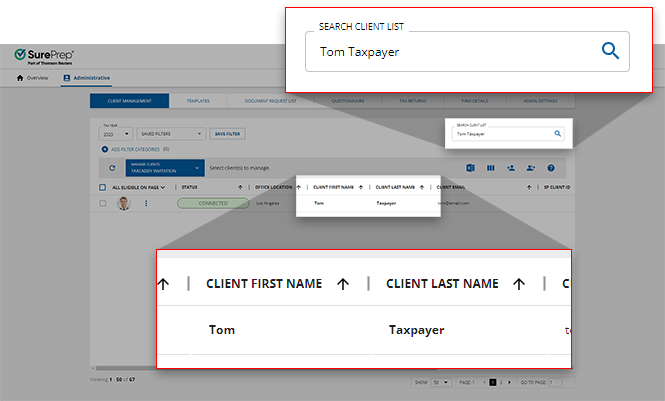
Task: Sort by Status column arrow
Action: (x=240, y=187)
